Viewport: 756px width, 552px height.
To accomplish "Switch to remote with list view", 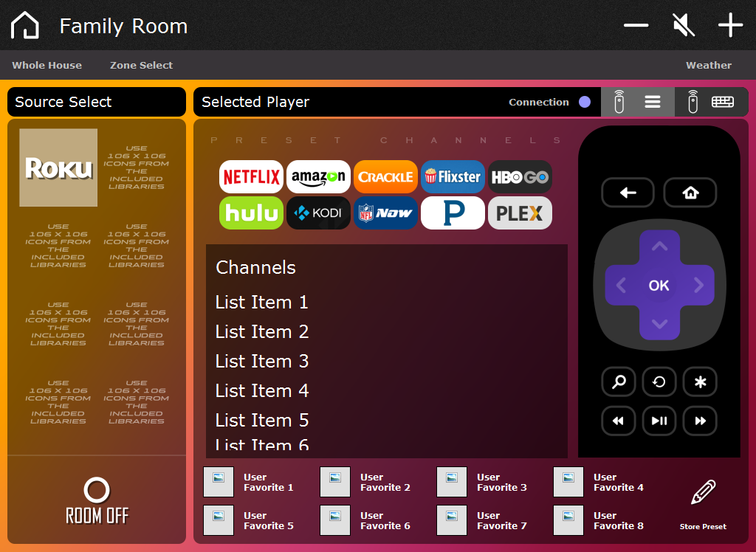I will [637, 102].
